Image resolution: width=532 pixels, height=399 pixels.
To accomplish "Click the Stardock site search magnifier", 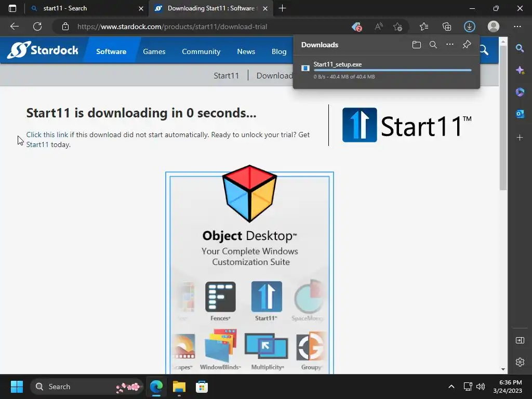I will click(484, 50).
